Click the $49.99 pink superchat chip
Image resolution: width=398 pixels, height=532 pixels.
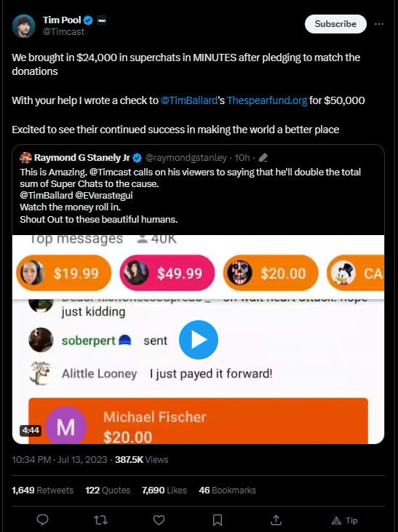coord(167,273)
